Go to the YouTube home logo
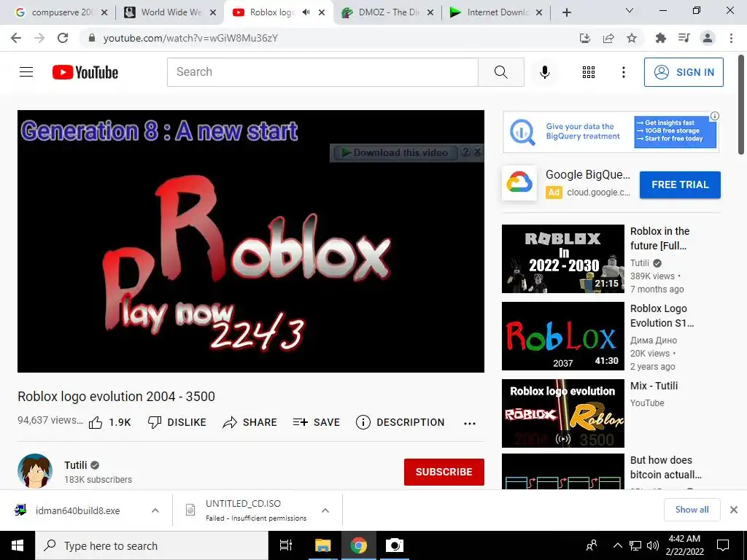The height and width of the screenshot is (560, 747). click(x=85, y=72)
